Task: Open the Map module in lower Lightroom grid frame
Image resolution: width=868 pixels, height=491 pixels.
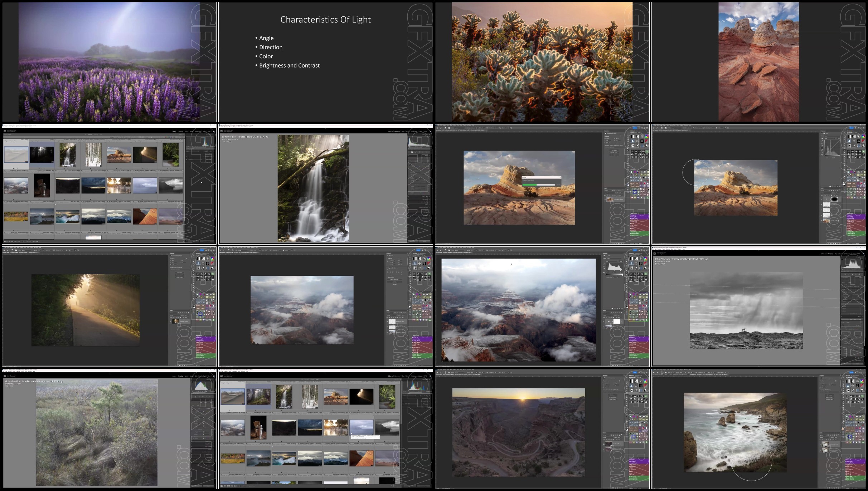Action: 403,376
